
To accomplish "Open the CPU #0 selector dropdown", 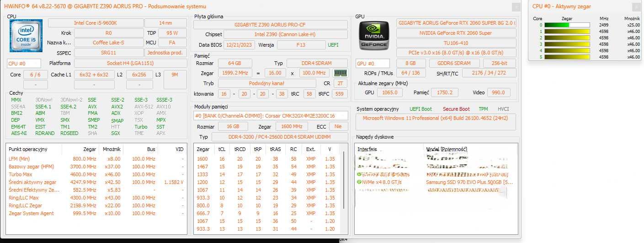I will (24, 64).
